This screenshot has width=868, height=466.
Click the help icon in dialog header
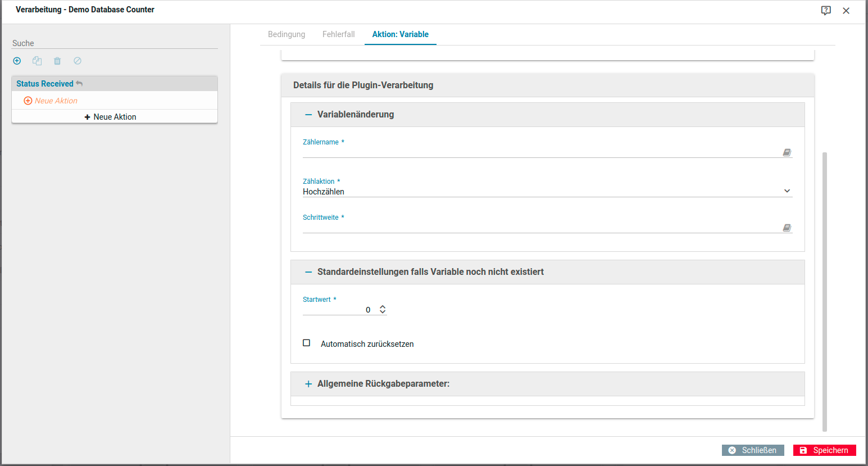(x=825, y=10)
